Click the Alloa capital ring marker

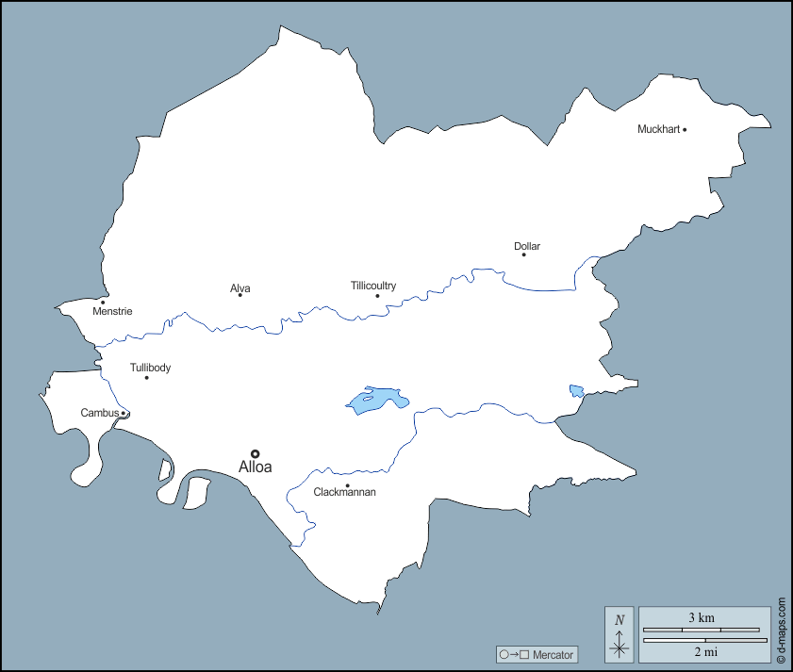pos(255,453)
